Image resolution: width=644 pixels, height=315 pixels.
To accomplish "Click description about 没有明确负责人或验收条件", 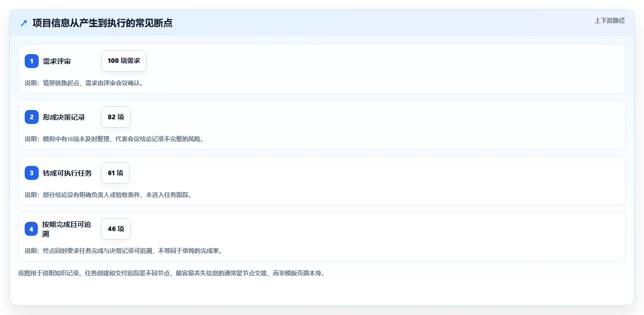I will (x=108, y=195).
